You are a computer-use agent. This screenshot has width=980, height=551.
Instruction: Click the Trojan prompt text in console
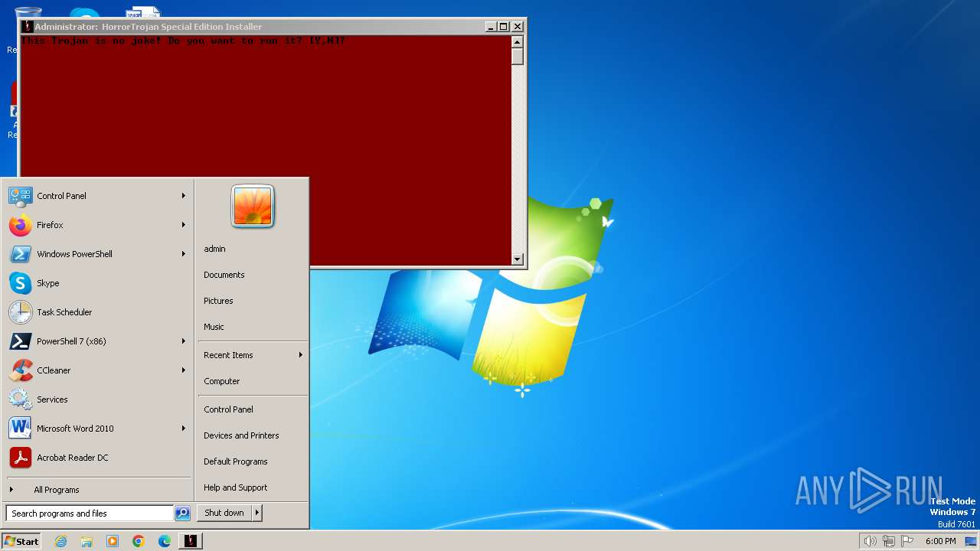pyautogui.click(x=183, y=41)
